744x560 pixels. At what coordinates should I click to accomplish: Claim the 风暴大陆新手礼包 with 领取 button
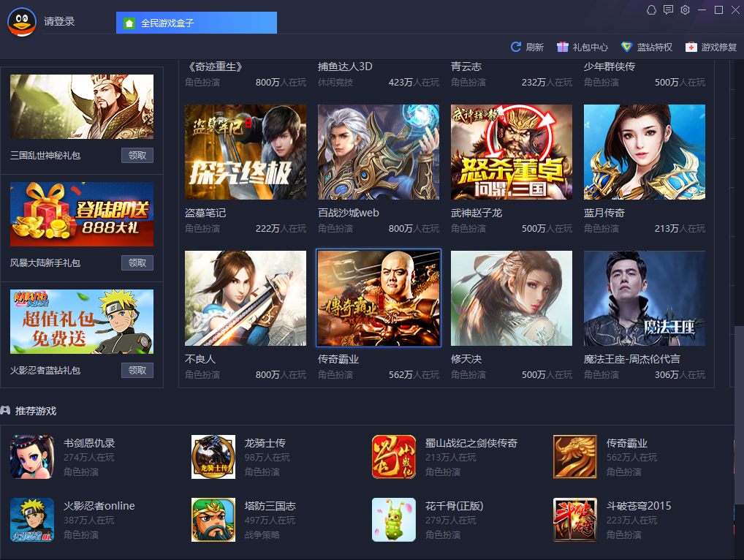coord(137,263)
